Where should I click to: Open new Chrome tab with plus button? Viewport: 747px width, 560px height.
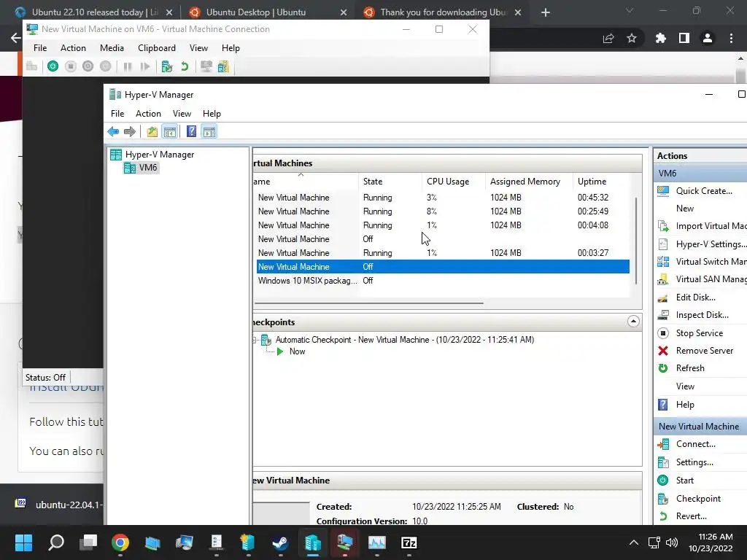(x=546, y=12)
